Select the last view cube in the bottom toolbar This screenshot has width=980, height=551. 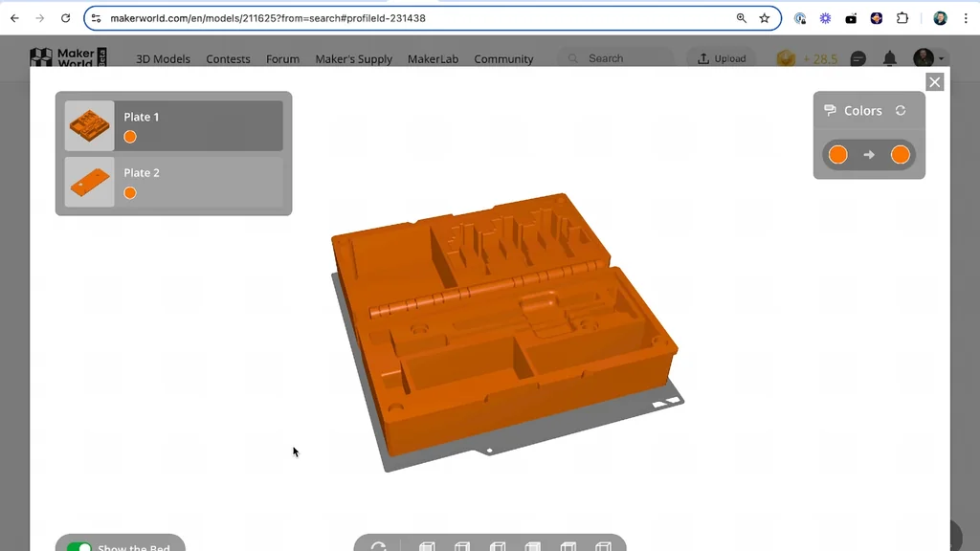tap(603, 546)
